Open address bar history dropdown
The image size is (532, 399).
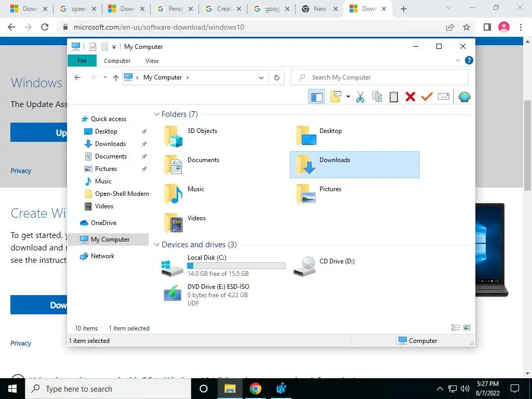click(261, 78)
